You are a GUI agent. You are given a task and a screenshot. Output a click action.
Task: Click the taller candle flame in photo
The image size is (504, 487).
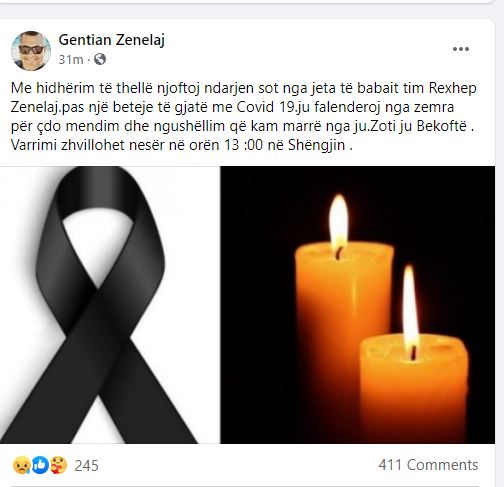click(x=338, y=222)
